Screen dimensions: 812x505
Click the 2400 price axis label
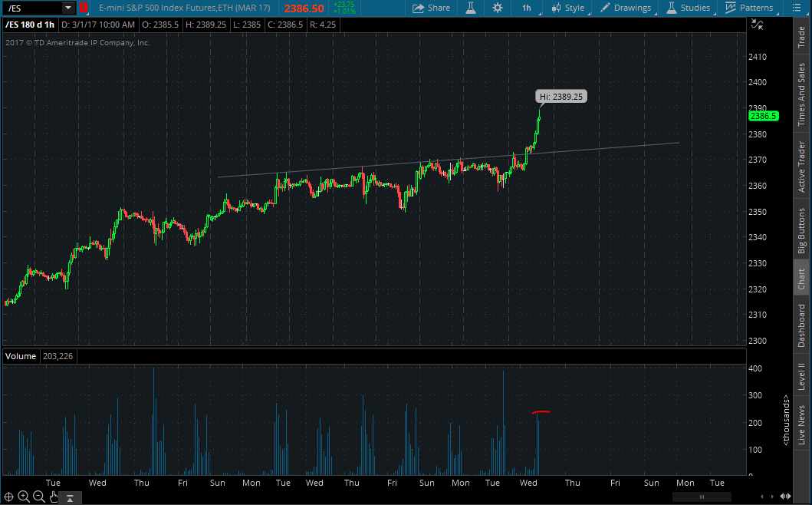[x=758, y=82]
